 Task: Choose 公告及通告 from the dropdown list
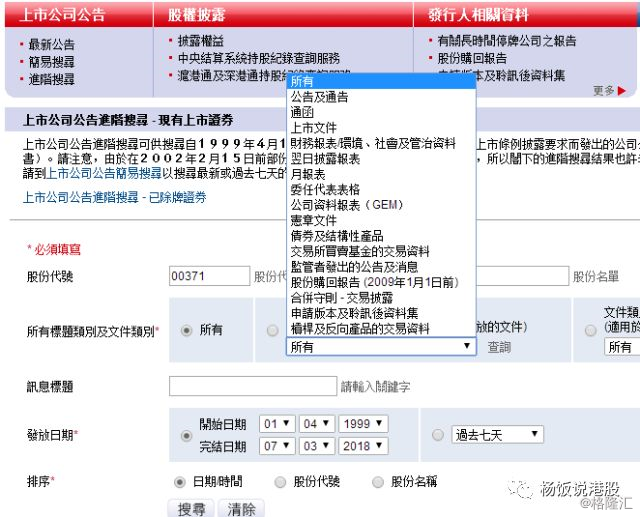click(x=381, y=97)
